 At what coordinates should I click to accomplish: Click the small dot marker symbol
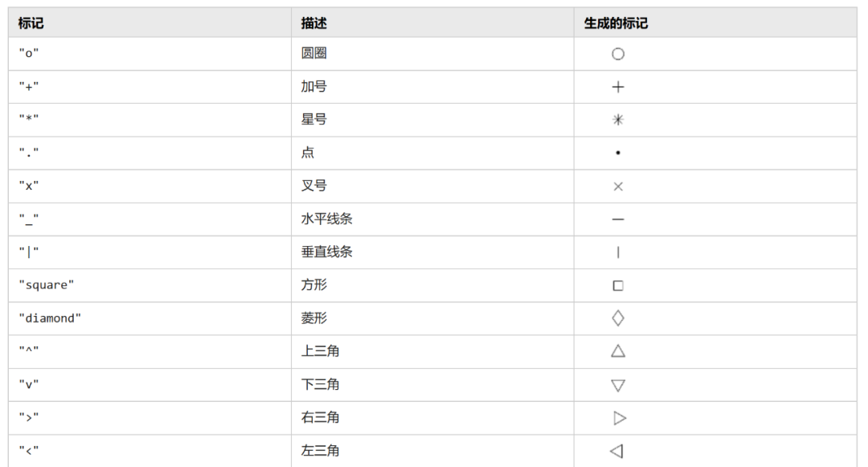618,153
